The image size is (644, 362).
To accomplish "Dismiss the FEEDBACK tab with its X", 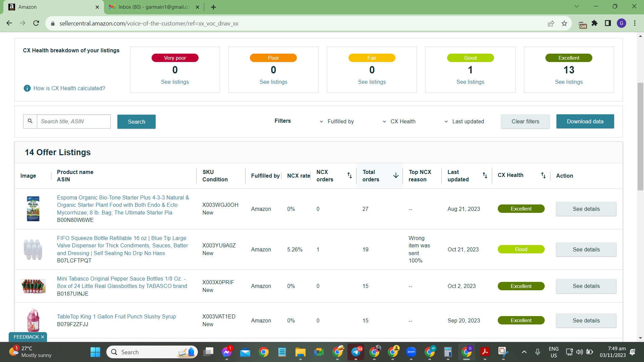I will coord(43,337).
